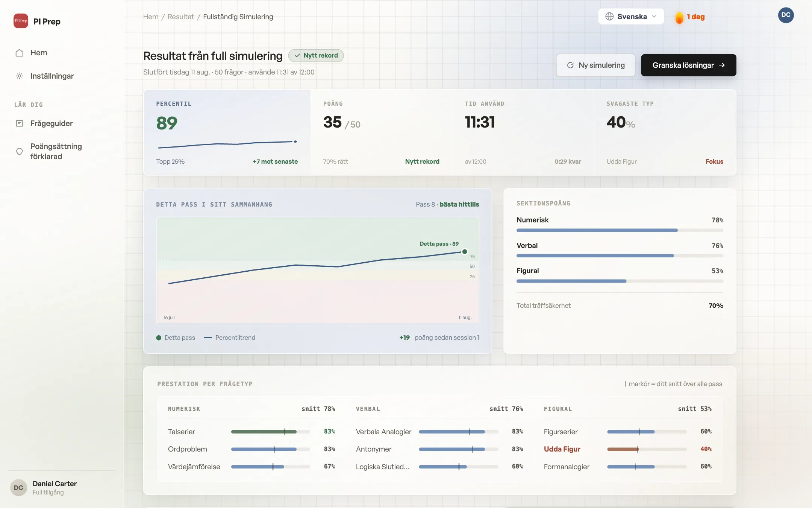
Task: Click the flame streak icon
Action: pos(679,17)
